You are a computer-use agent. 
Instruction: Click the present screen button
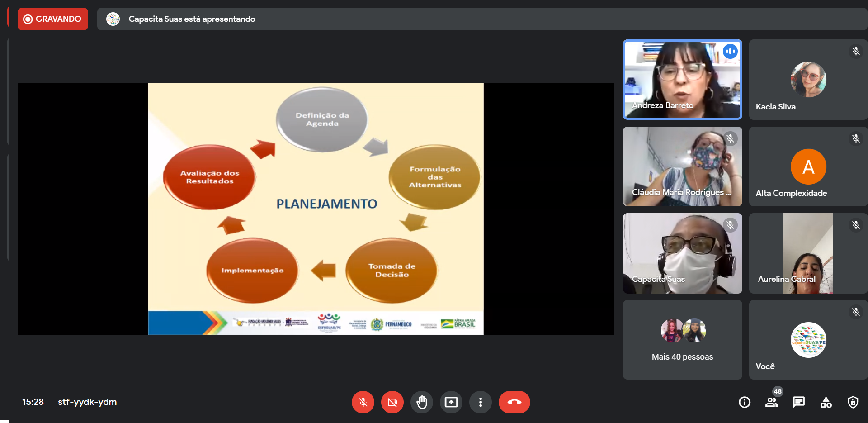[451, 402]
